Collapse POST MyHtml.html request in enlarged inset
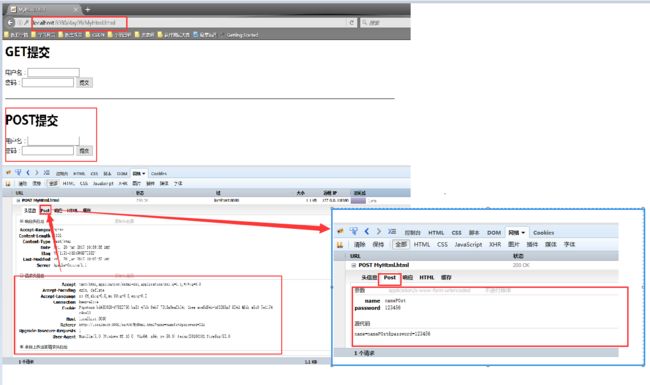Image resolution: width=650 pixels, height=385 pixels. tap(354, 265)
